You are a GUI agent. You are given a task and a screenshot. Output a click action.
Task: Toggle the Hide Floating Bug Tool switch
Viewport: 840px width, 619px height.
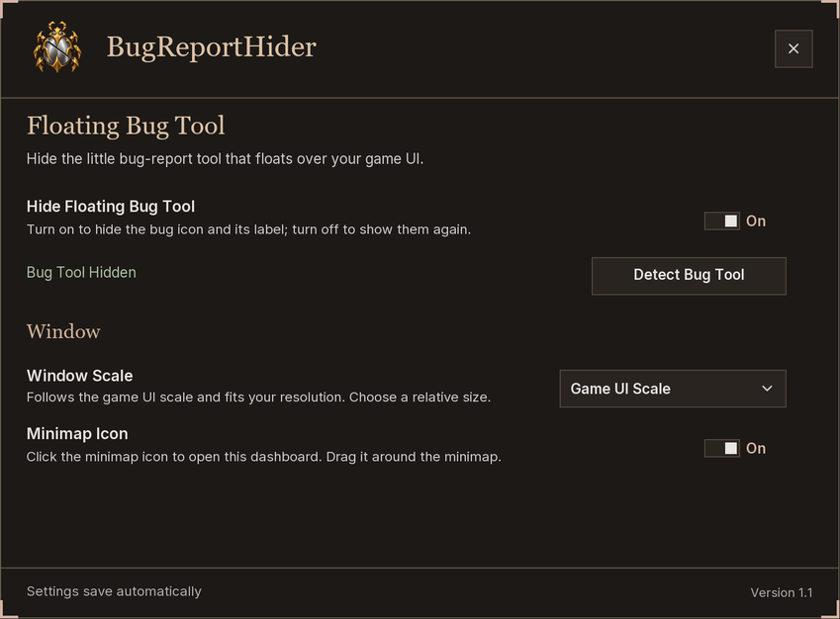(x=721, y=221)
